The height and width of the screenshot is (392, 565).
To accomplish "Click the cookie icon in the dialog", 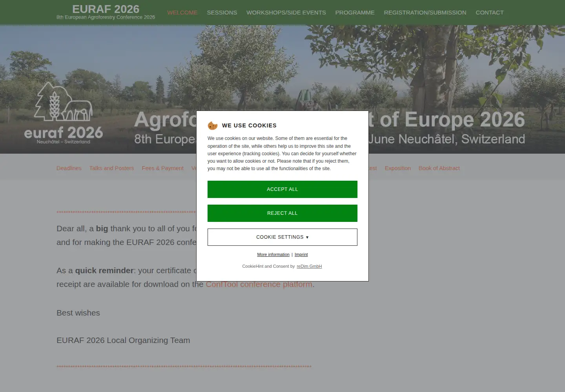I will [x=213, y=125].
